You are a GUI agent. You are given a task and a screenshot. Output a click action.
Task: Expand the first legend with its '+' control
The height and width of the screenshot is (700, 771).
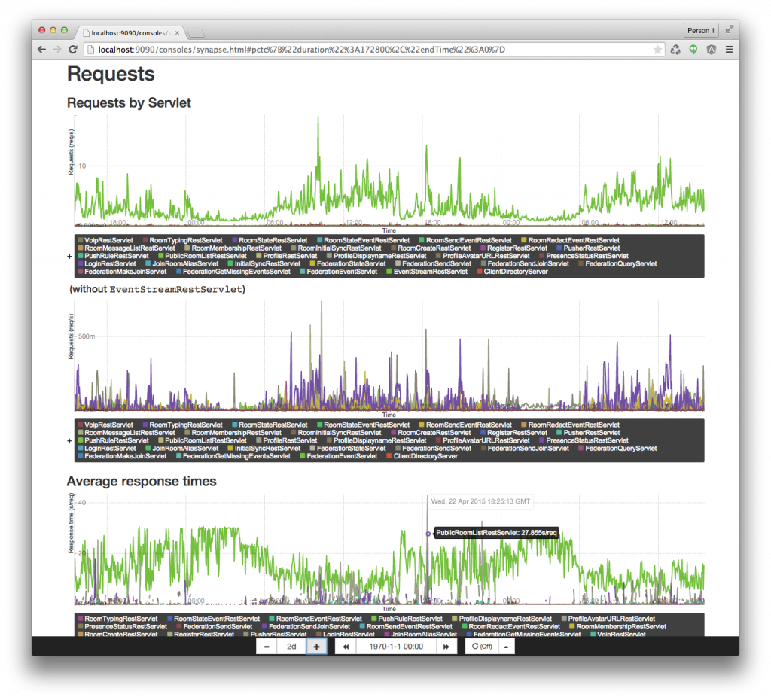point(69,257)
